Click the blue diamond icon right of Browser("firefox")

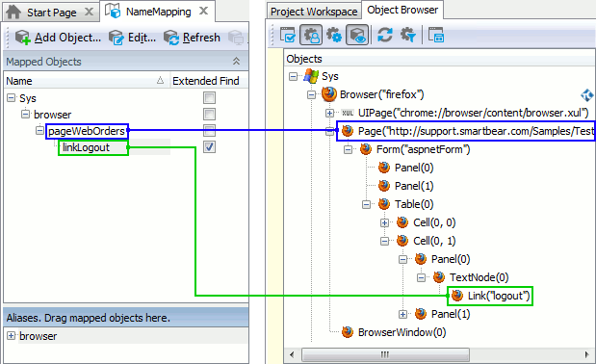pyautogui.click(x=587, y=95)
